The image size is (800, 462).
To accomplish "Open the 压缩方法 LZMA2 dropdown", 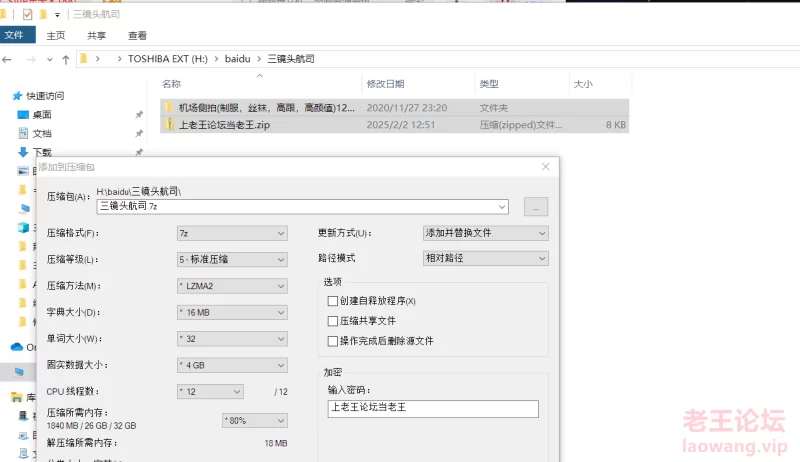I will (x=232, y=286).
